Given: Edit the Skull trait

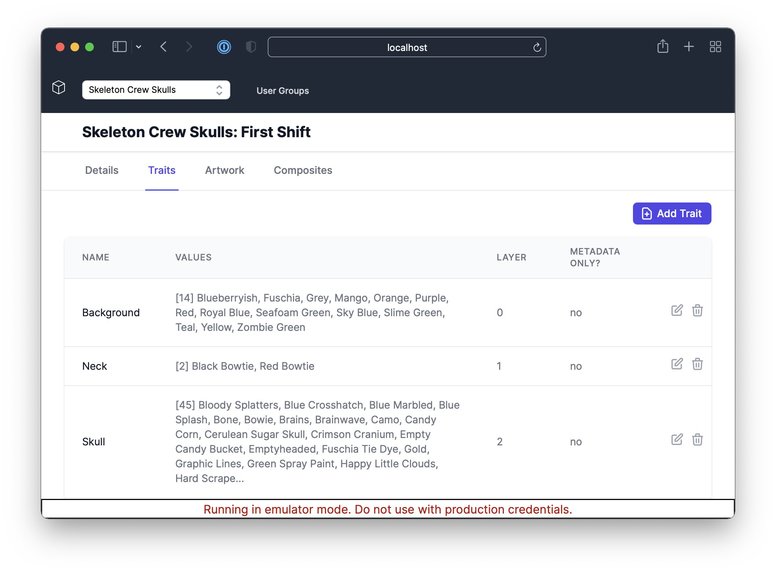Looking at the screenshot, I should 677,439.
